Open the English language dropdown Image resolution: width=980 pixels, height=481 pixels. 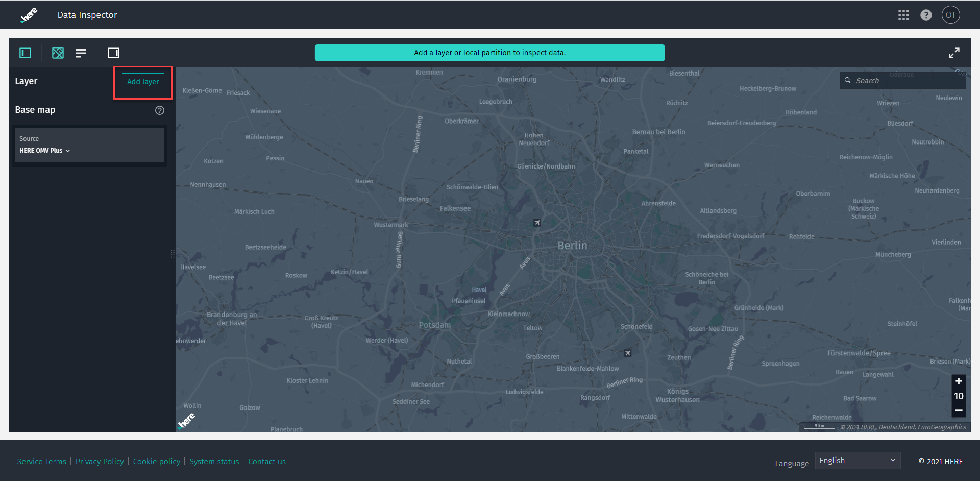point(857,461)
